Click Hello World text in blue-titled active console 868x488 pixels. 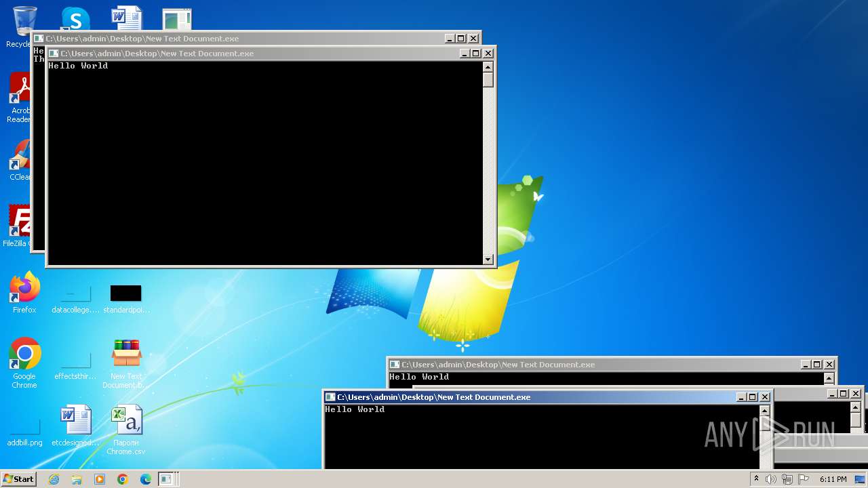point(355,409)
